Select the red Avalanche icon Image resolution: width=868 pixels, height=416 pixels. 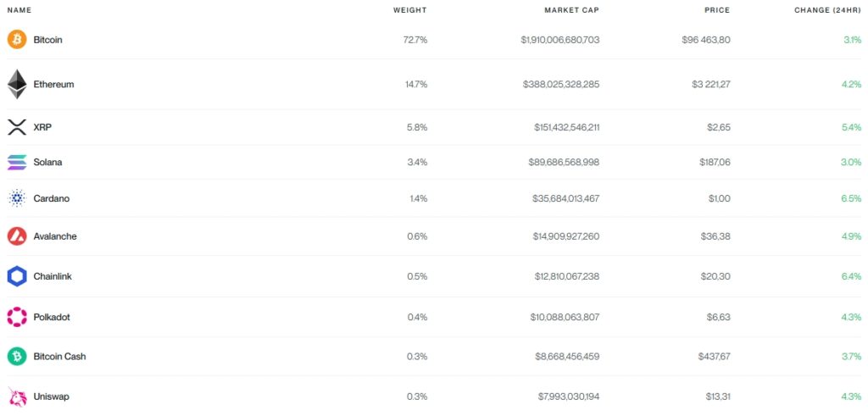coord(17,236)
